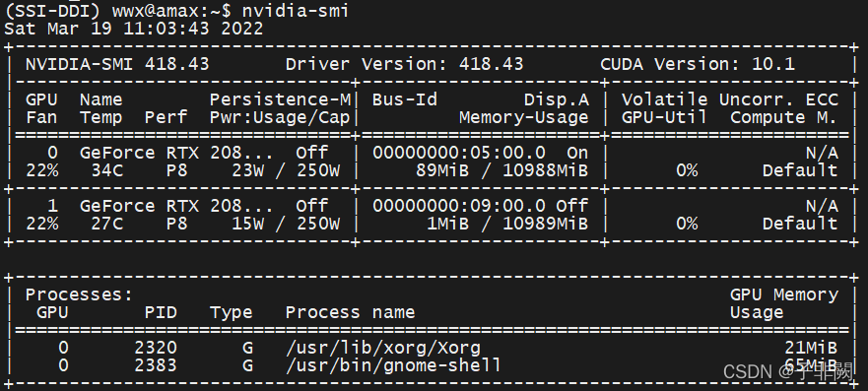Click the Type column header

[232, 312]
